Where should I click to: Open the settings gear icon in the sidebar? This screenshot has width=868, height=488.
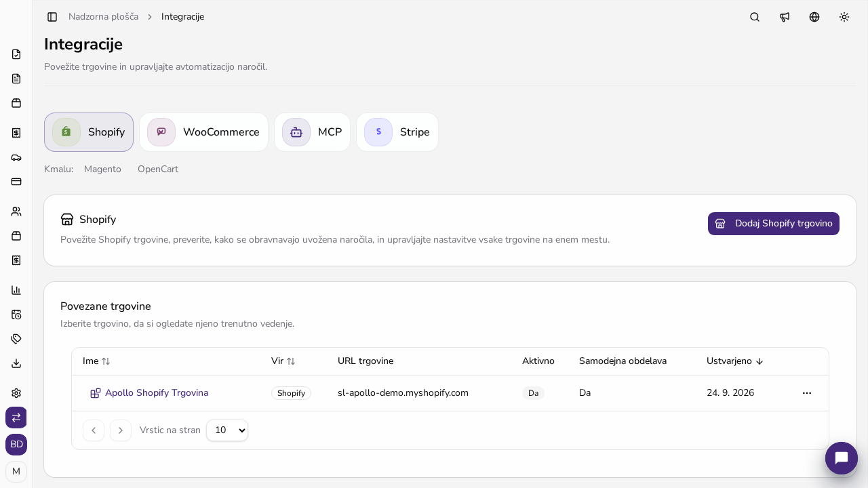(16, 393)
